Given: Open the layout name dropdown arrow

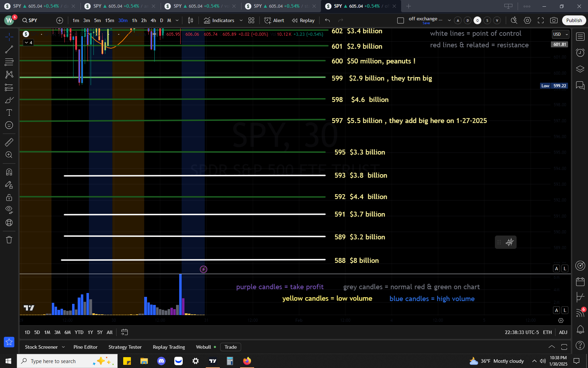Looking at the screenshot, I should 449,20.
